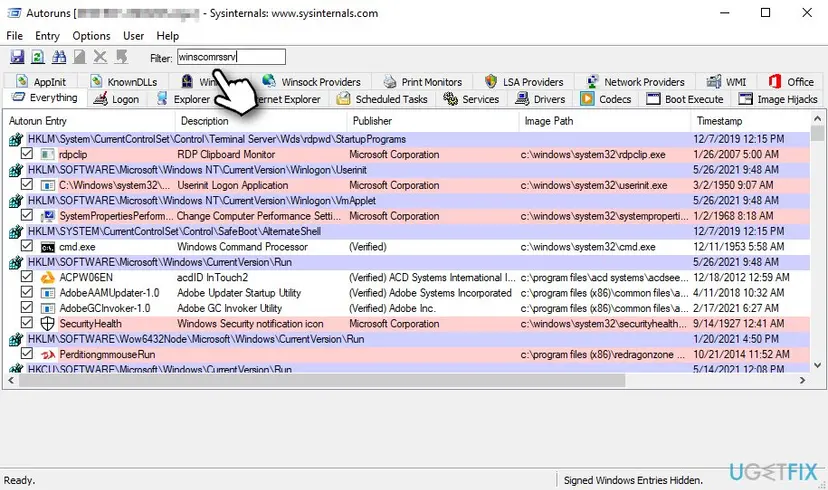828x490 pixels.
Task: Click registry icon beside Winlogon\VmApplet key
Action: (x=16, y=201)
